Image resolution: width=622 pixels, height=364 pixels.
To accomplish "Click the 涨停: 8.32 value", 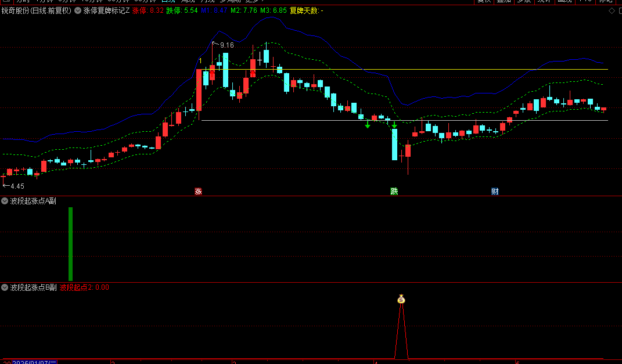I will click(148, 10).
